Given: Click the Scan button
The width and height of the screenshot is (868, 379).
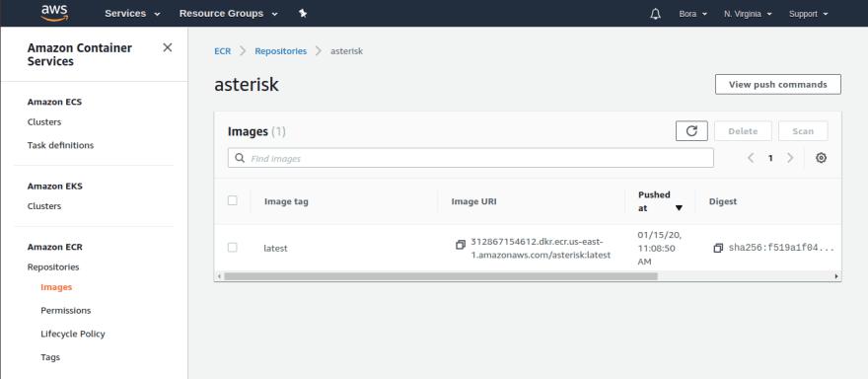Looking at the screenshot, I should pyautogui.click(x=803, y=131).
